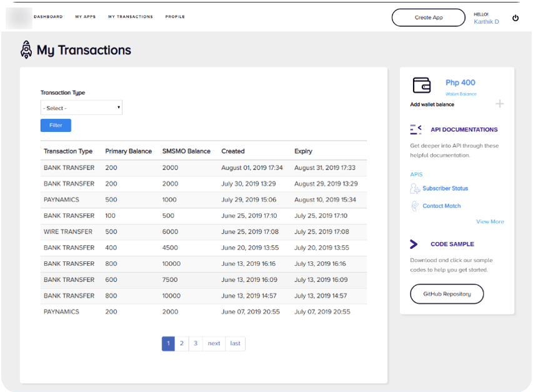Click the My Transactions page title
The image size is (533, 392).
tap(84, 50)
